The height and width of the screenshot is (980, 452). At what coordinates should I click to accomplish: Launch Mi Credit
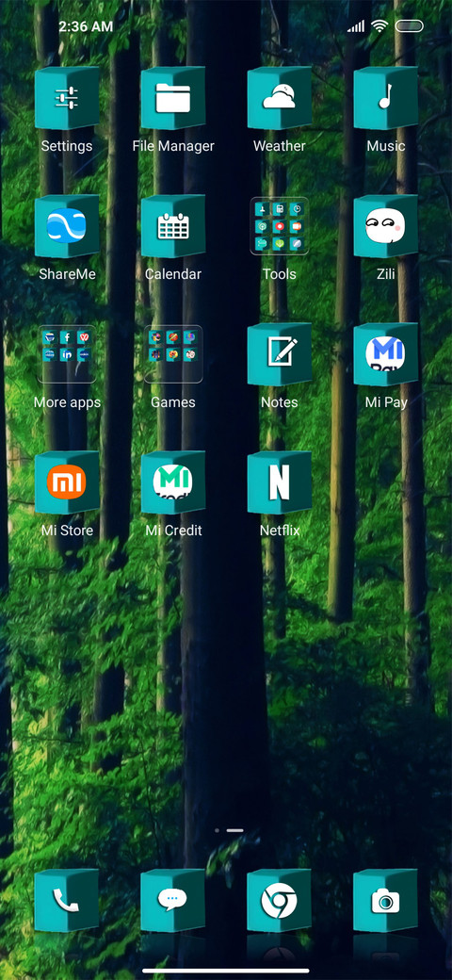[x=173, y=482]
